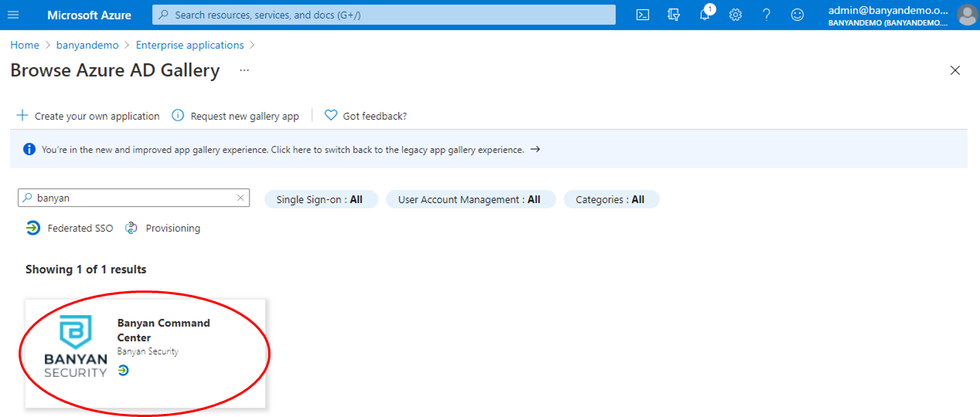Viewport: 980px width, 417px height.
Task: Go back to Enterprise applications breadcrumb
Action: click(189, 45)
